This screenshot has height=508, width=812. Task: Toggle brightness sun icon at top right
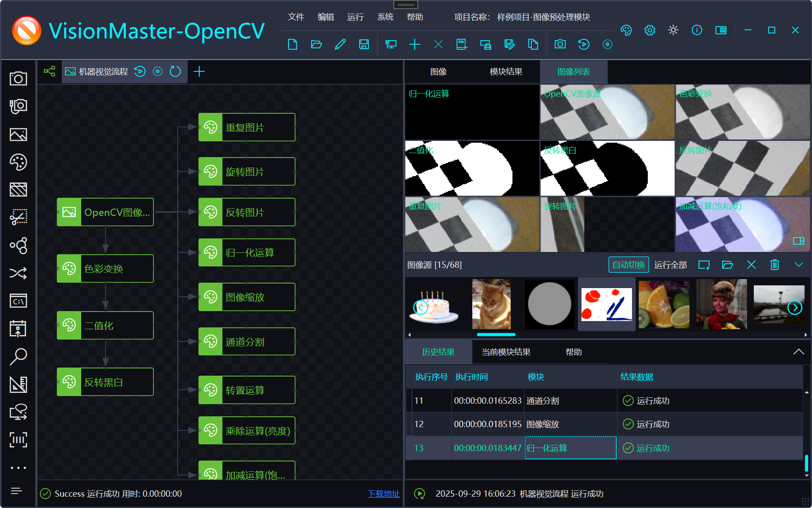coord(673,30)
